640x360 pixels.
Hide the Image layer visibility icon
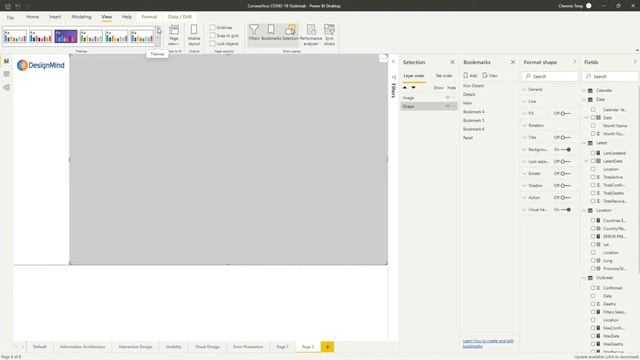[447, 98]
